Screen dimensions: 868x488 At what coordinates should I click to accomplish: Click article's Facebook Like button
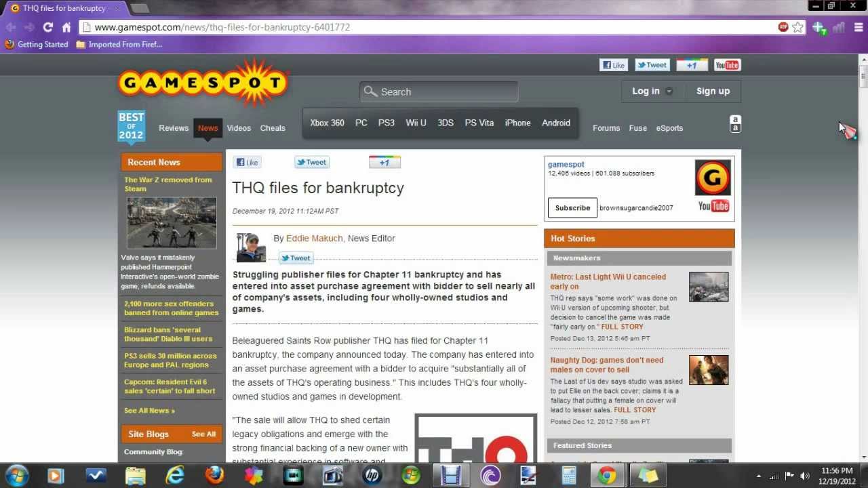click(247, 162)
